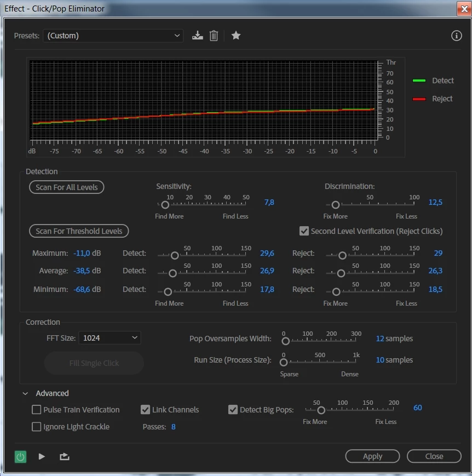Disable Second Level Verification checkbox
This screenshot has height=476, width=472.
tap(304, 231)
